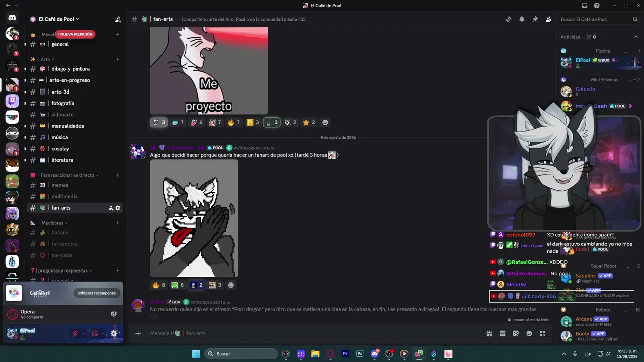Click ¡Obtener recompensa! button
644x362 pixels.
coord(97,293)
